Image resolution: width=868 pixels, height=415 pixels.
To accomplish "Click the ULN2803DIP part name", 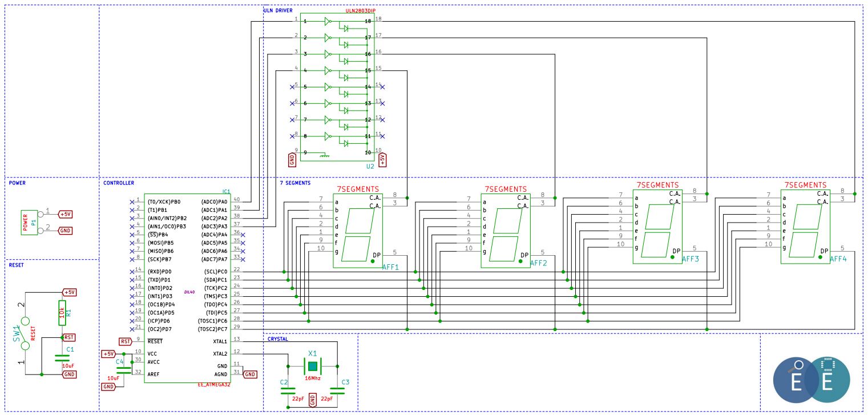I will coord(361,11).
